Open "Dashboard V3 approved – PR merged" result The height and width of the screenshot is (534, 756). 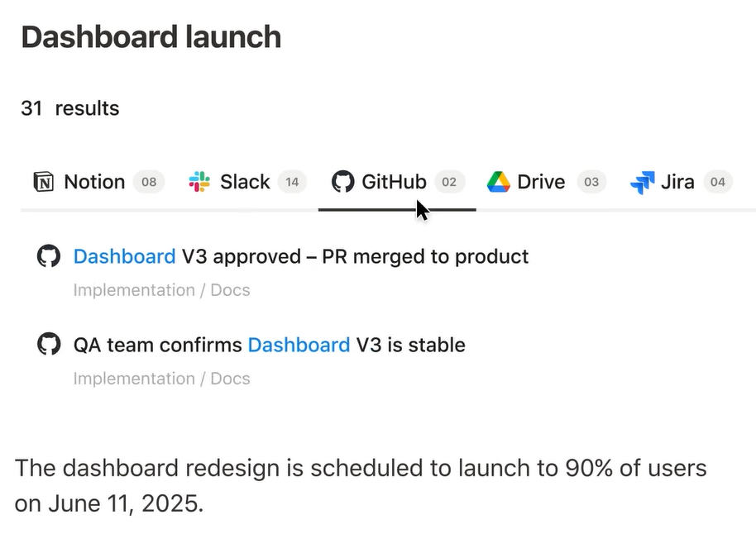coord(301,256)
